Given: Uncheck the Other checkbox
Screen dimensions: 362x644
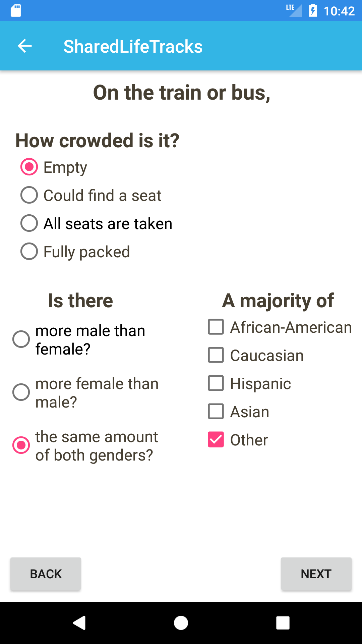Looking at the screenshot, I should click(x=216, y=440).
